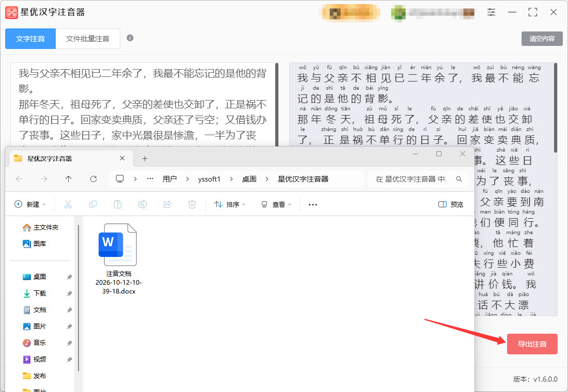Refresh the File Explorer folder view
The image size is (568, 392).
click(x=93, y=179)
